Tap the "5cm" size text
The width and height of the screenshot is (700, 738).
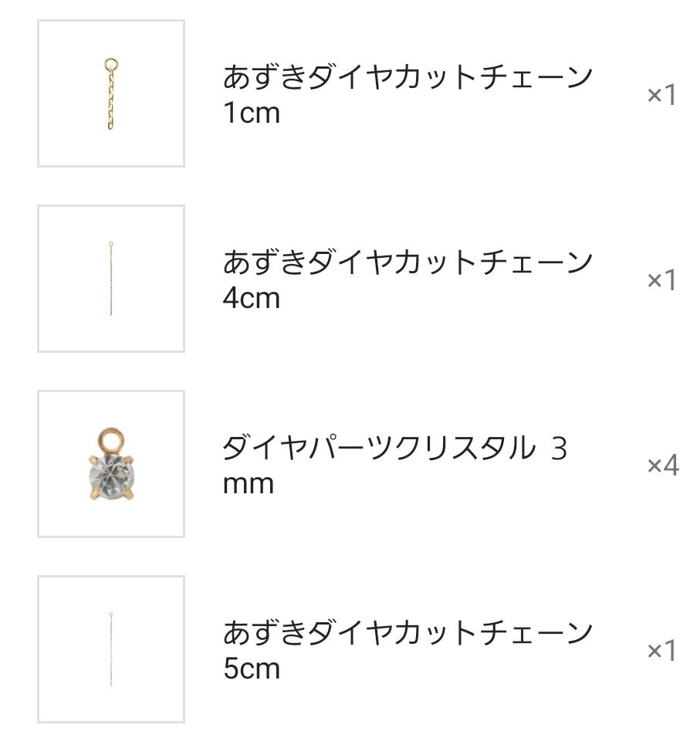[x=251, y=669]
